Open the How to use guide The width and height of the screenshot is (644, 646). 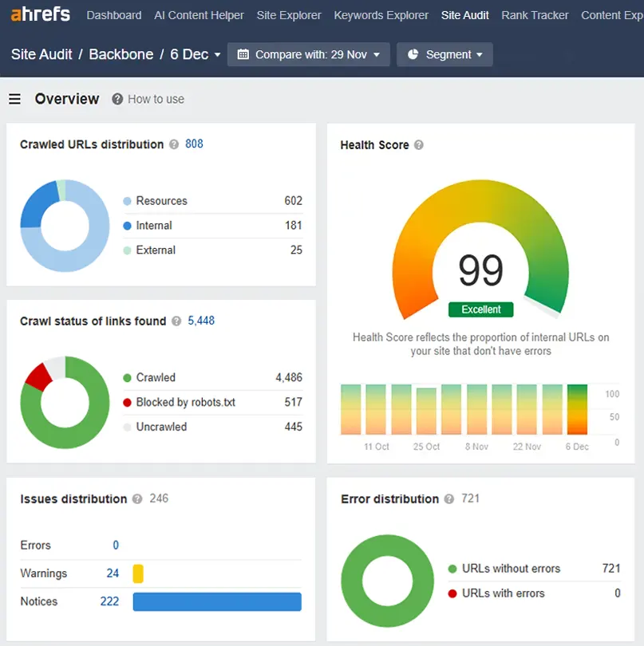tap(156, 99)
